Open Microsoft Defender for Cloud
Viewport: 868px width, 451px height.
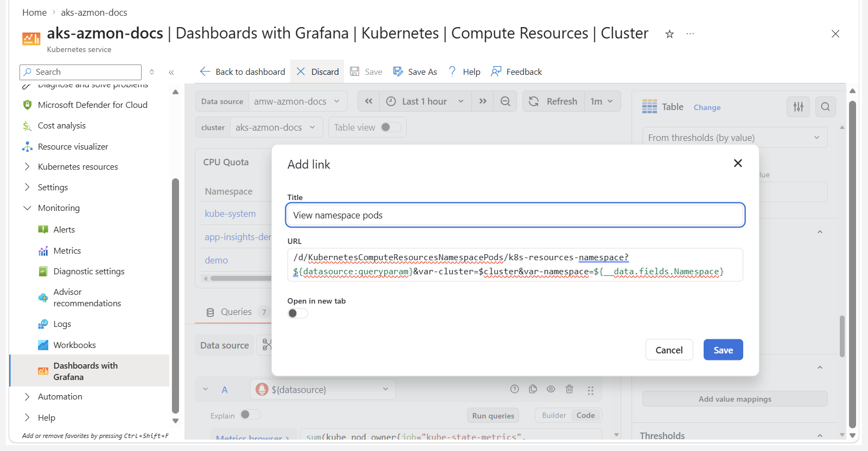(x=92, y=105)
